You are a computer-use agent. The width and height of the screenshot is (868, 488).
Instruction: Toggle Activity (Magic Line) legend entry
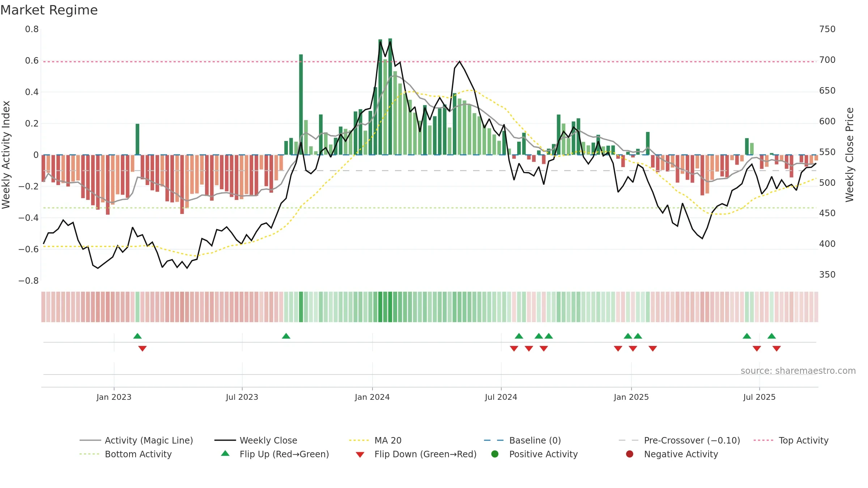point(136,440)
